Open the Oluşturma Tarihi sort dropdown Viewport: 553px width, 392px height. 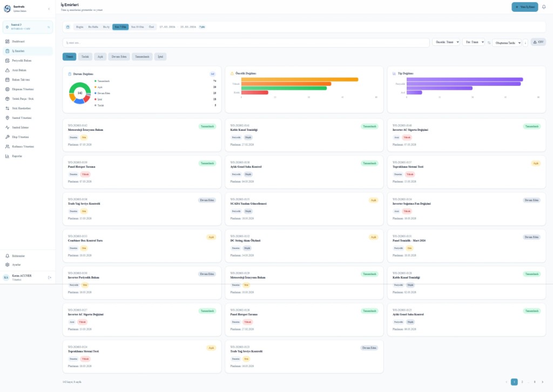click(507, 43)
